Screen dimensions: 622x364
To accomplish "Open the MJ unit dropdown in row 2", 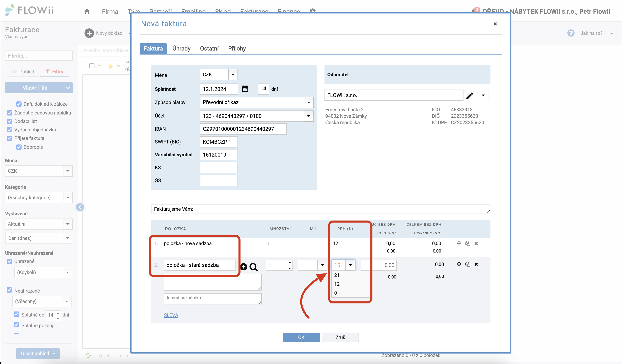I will pos(322,265).
